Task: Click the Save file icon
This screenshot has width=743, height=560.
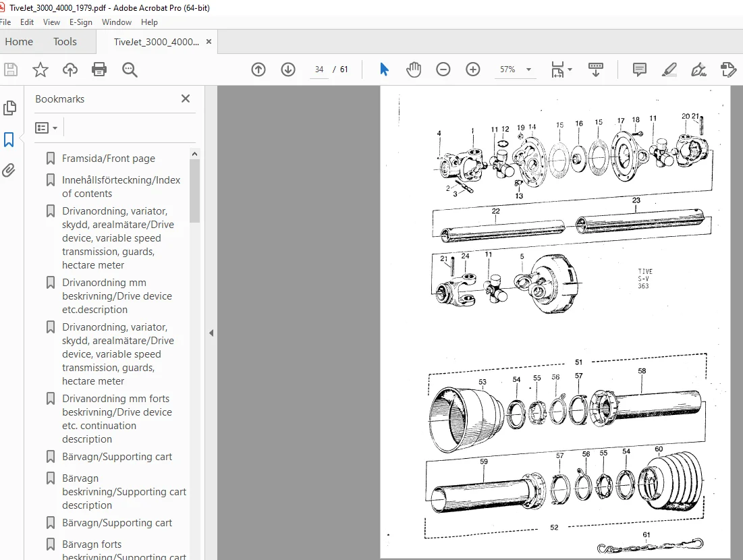Action: point(10,69)
